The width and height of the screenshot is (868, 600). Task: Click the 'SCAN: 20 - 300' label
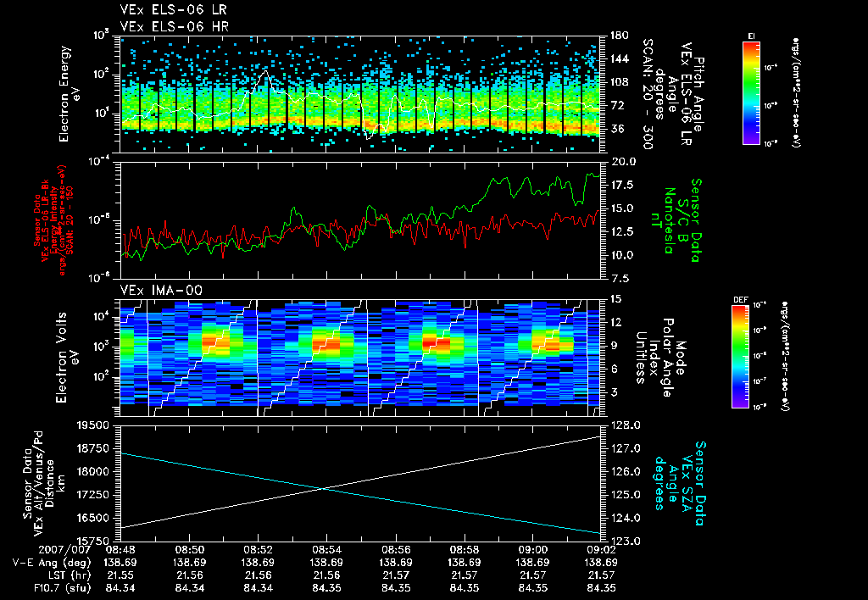coord(648,93)
